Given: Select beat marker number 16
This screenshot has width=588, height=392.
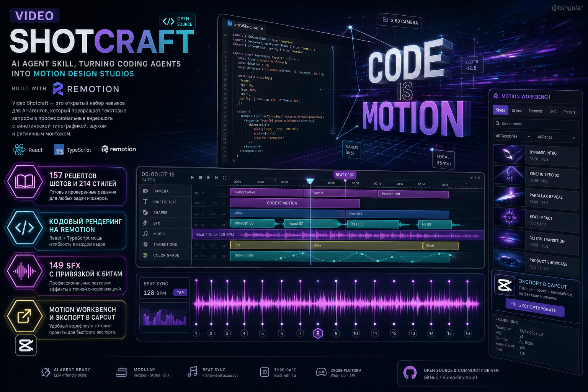Looking at the screenshot, I should click(x=467, y=333).
